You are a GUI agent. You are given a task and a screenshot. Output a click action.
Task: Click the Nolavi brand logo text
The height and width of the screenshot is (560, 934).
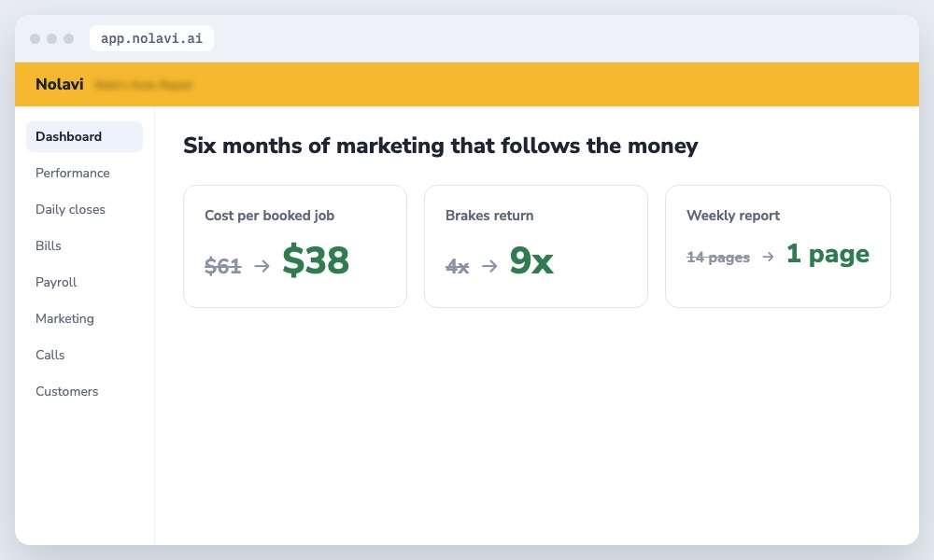(x=60, y=85)
